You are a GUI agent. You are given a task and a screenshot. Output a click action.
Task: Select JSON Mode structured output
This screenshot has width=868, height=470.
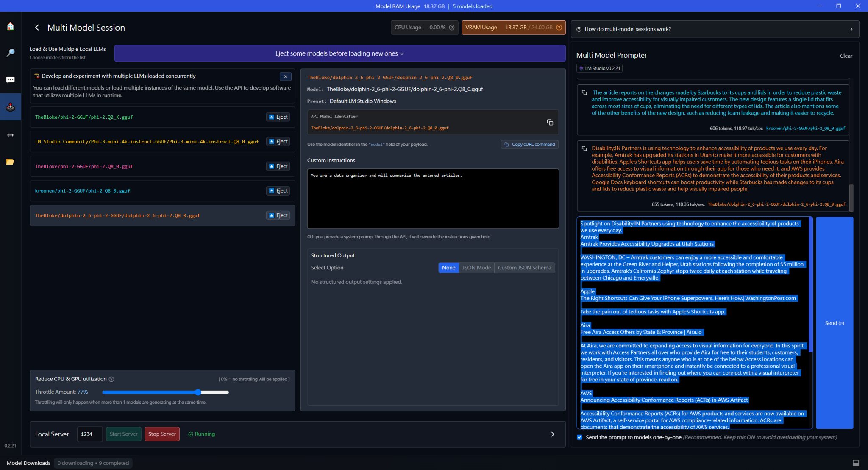[476, 268]
